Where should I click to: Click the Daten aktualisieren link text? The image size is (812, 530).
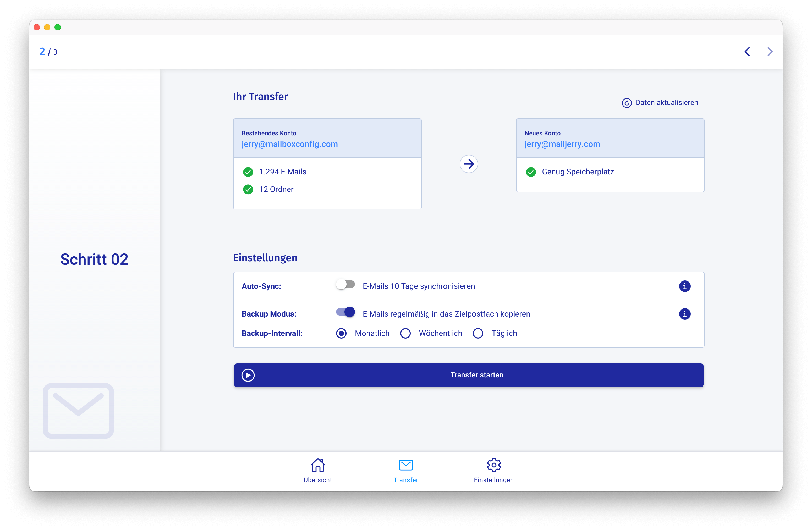pyautogui.click(x=667, y=103)
